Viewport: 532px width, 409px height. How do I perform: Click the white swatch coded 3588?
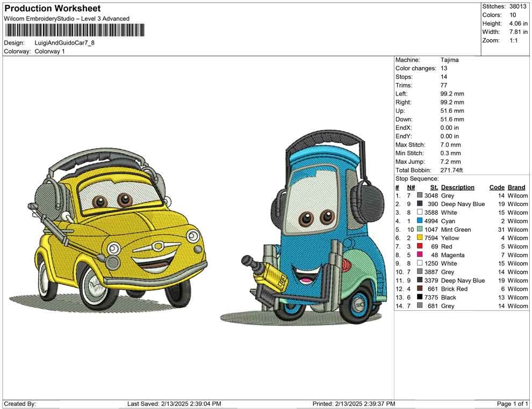[x=420, y=213]
